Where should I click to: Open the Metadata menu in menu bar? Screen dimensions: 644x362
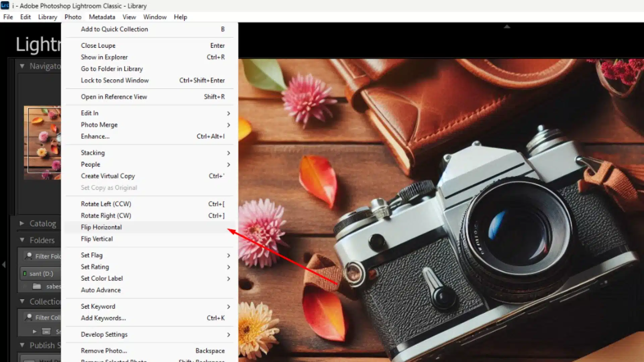(102, 17)
